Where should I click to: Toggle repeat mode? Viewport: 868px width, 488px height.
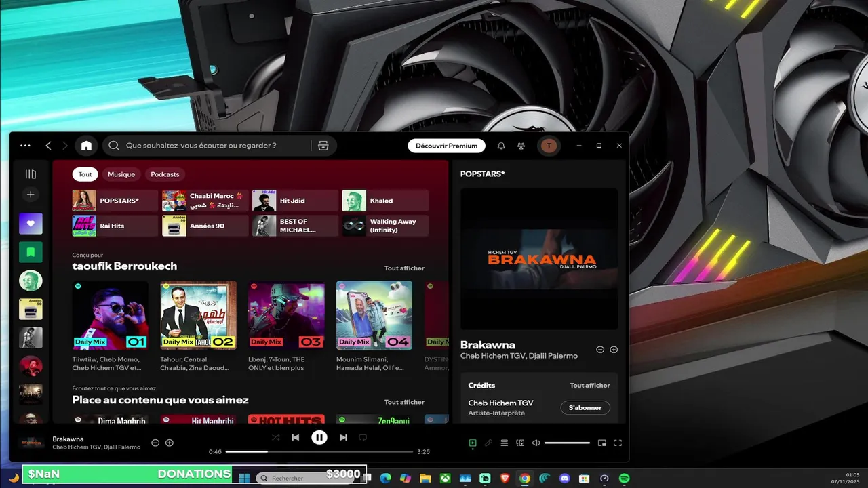[363, 438]
